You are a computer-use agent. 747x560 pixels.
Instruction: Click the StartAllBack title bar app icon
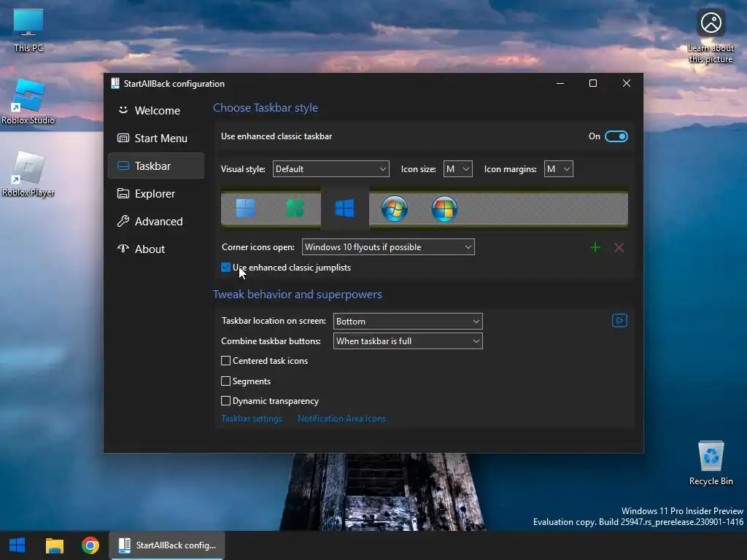115,83
